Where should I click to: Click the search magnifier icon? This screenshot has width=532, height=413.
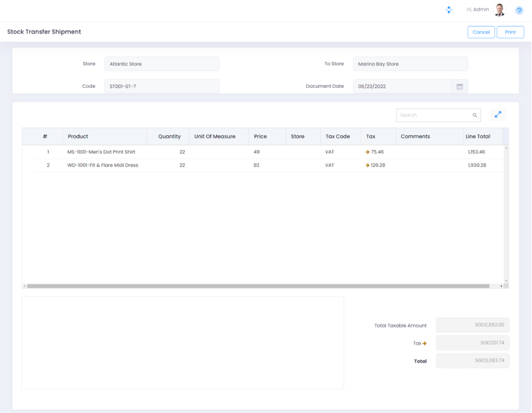(474, 115)
